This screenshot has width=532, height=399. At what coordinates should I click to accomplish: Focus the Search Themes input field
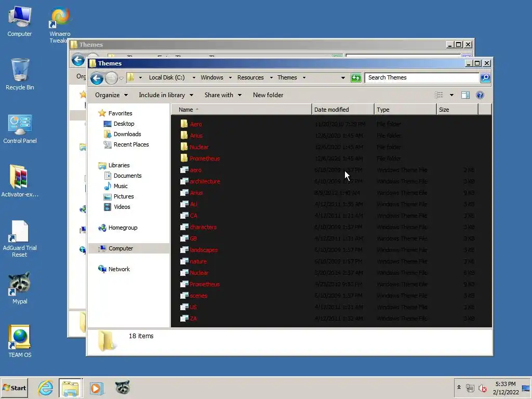pos(422,78)
